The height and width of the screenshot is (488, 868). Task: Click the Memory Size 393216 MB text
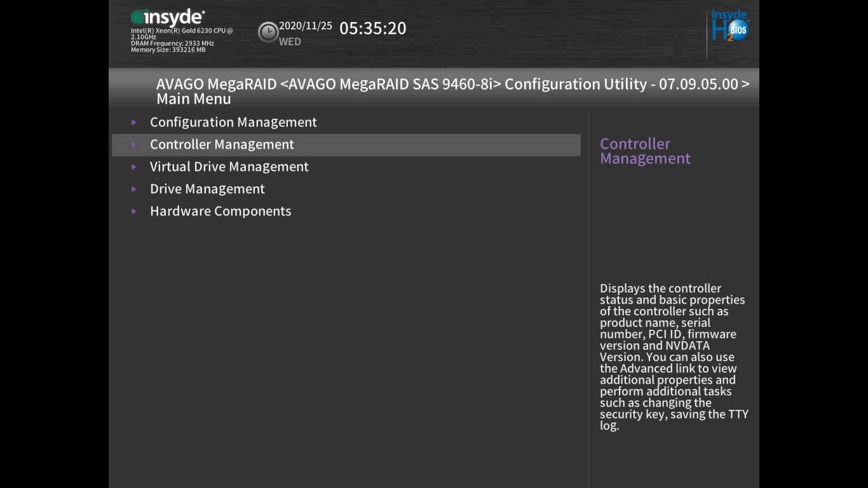[168, 50]
